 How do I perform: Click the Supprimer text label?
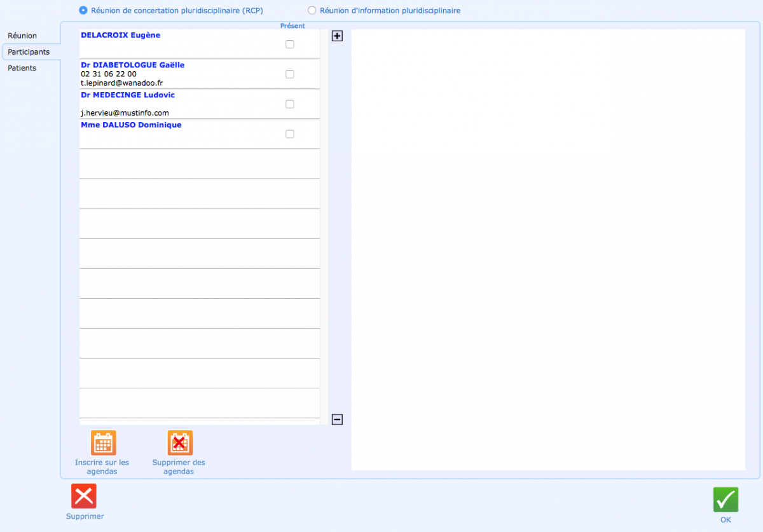tap(85, 516)
